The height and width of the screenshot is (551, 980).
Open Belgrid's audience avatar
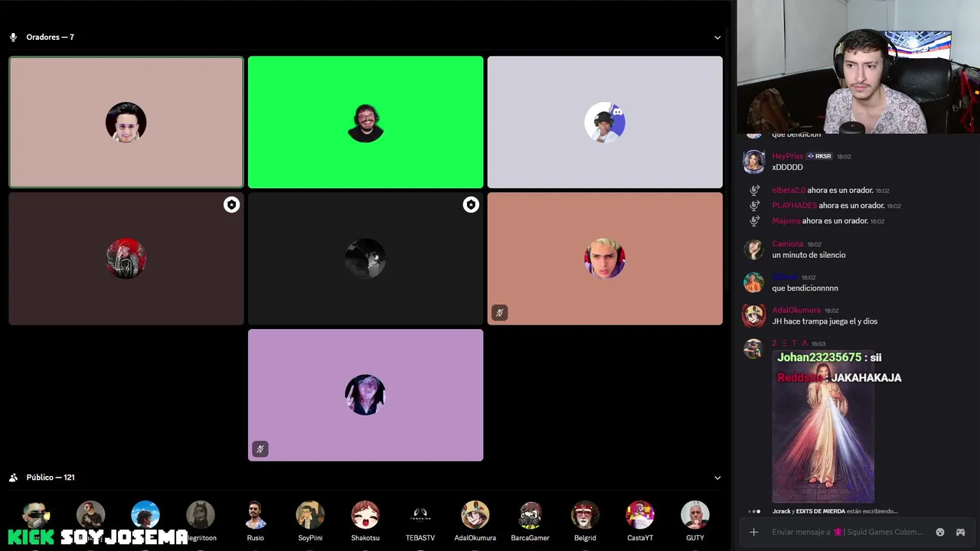585,515
